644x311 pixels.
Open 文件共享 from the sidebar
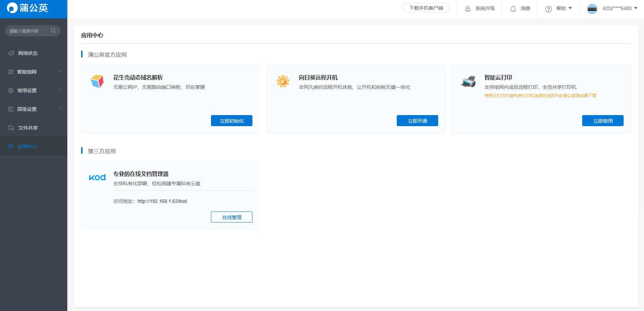pyautogui.click(x=28, y=128)
